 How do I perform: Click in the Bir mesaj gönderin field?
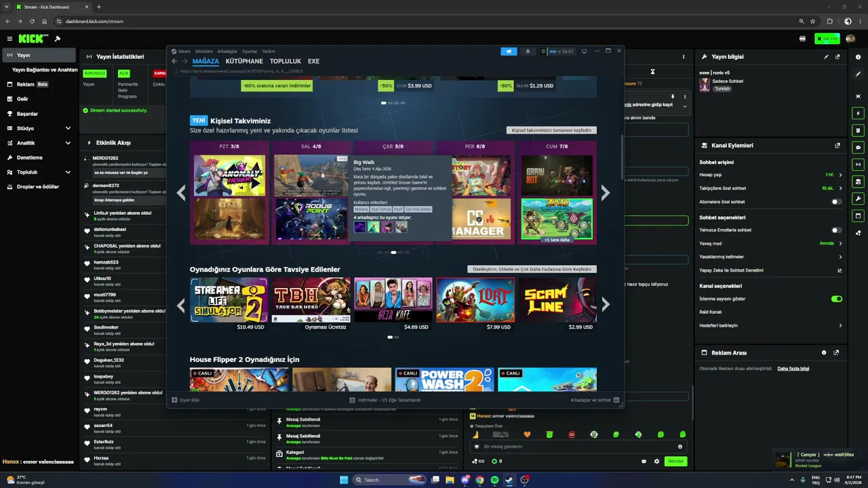(x=578, y=447)
